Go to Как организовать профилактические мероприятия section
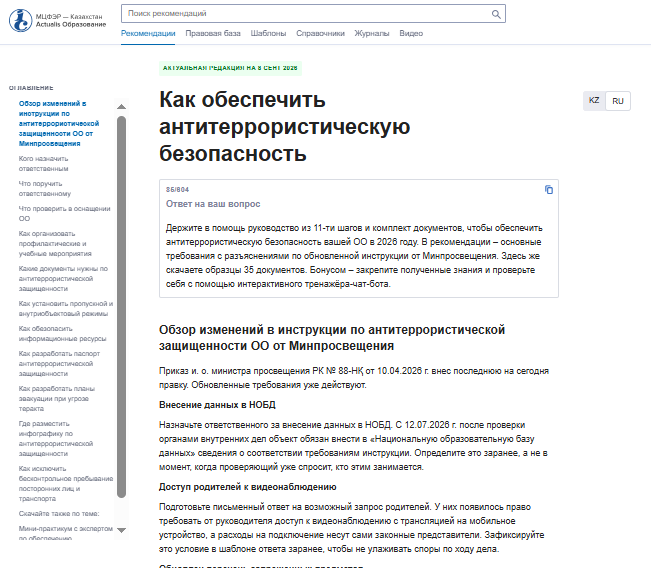Screen dimensions: 651x568 coord(55,243)
